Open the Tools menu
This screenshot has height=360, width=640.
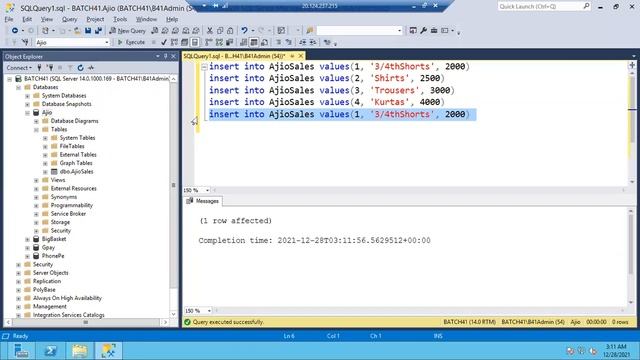[120, 19]
